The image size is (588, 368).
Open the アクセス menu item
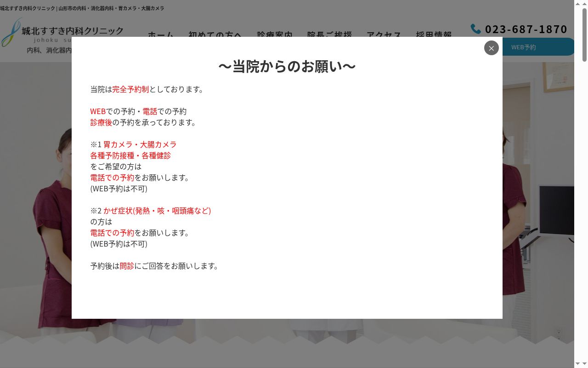pos(384,34)
